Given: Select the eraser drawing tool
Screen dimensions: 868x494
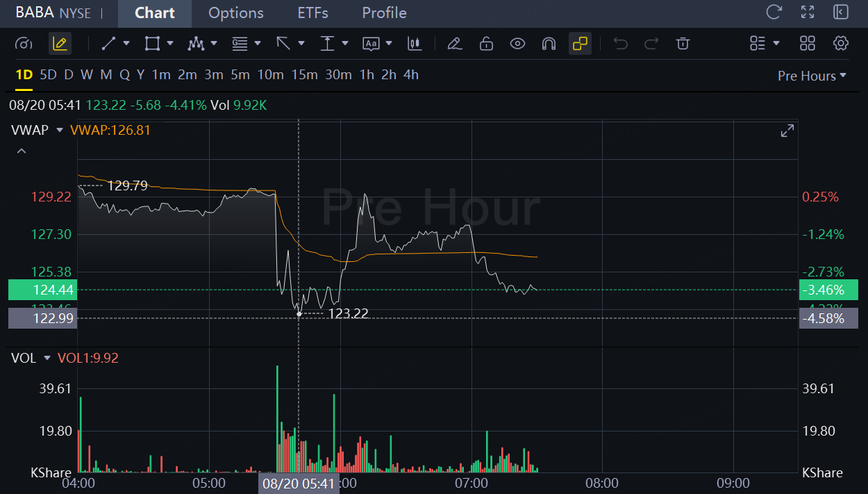Looking at the screenshot, I should (454, 44).
